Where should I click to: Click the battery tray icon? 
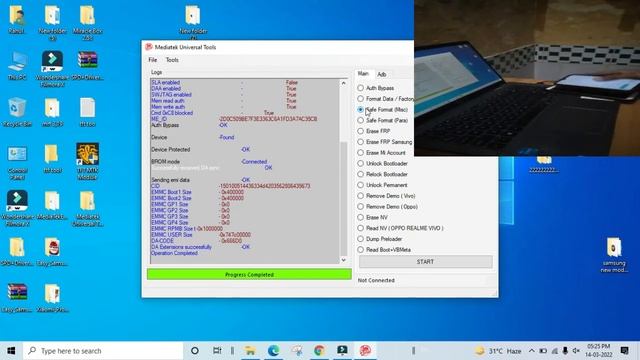[x=543, y=351]
